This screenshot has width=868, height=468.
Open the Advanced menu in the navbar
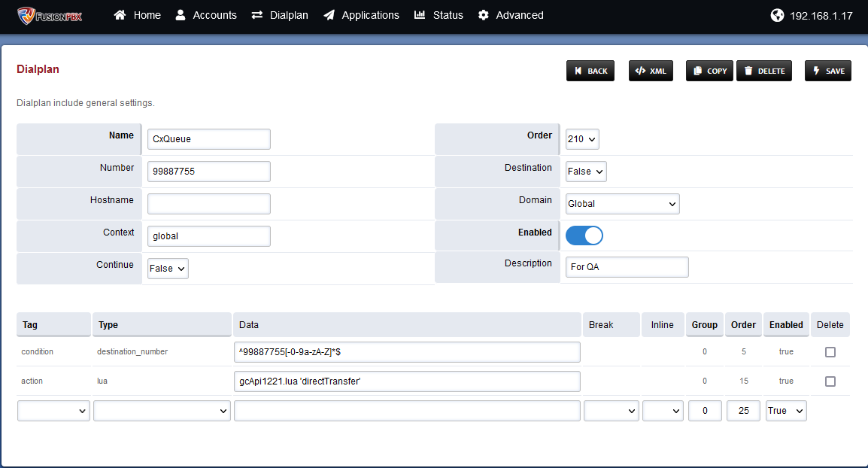click(x=511, y=15)
